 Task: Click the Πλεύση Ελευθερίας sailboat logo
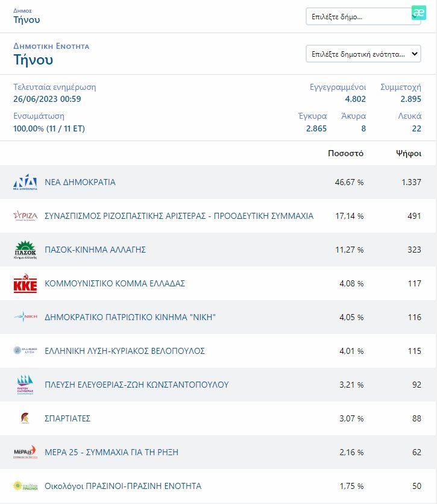point(25,385)
